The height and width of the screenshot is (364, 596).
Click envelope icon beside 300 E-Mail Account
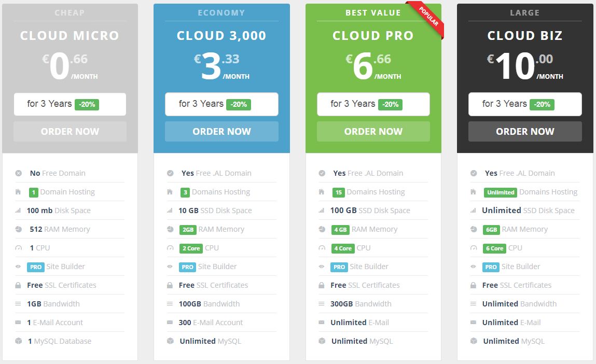(x=170, y=323)
